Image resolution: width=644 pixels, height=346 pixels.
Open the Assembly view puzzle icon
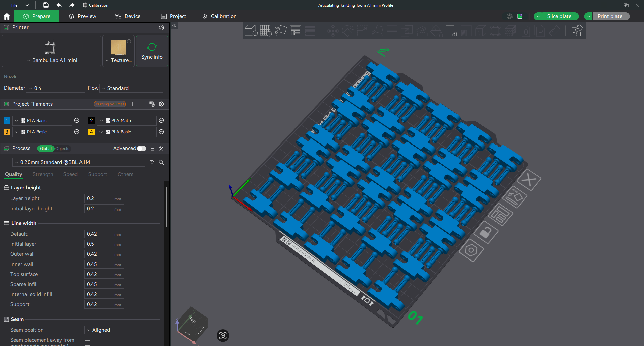click(x=577, y=31)
